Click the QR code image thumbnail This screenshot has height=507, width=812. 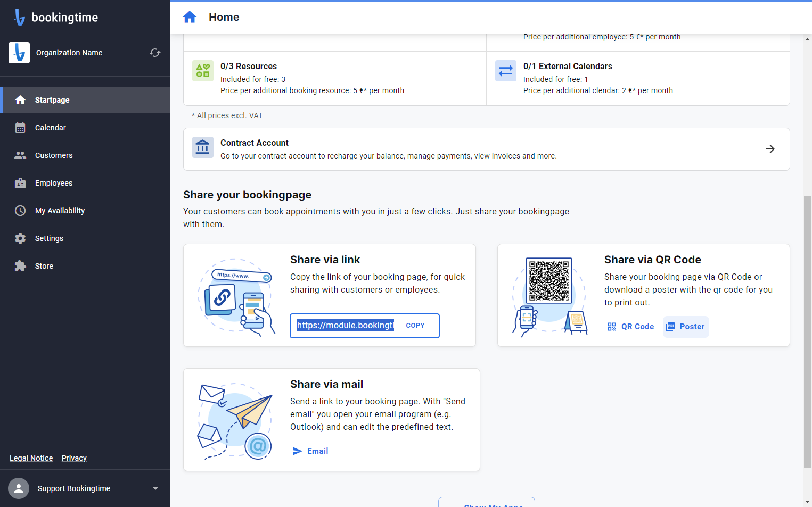(x=549, y=280)
